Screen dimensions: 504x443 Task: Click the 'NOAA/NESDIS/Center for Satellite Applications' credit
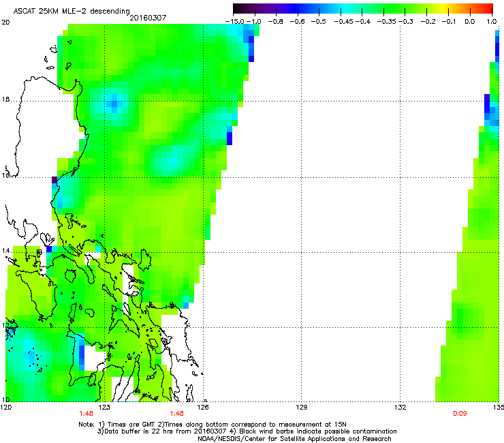point(272,439)
